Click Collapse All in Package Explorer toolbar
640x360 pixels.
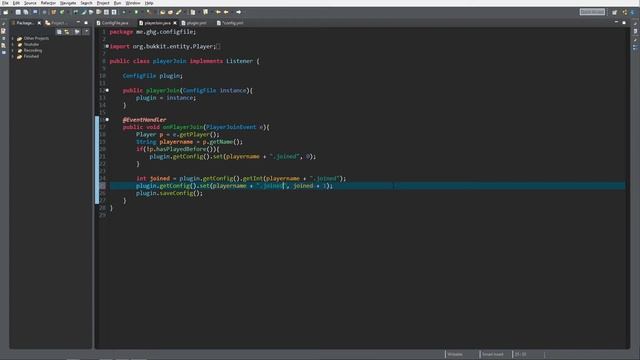click(x=60, y=31)
